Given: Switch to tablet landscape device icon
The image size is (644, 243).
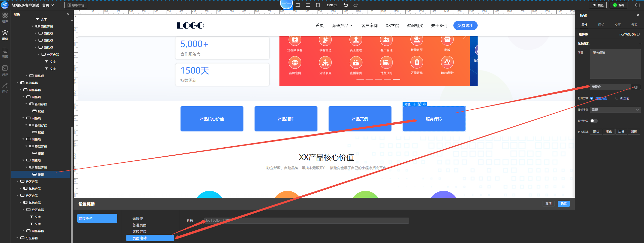Looking at the screenshot, I should click(308, 5).
